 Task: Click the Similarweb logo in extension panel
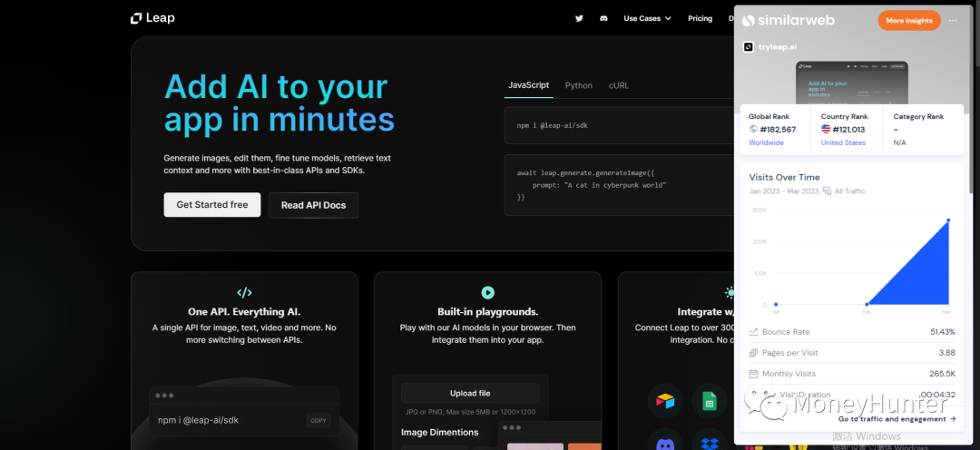(789, 20)
